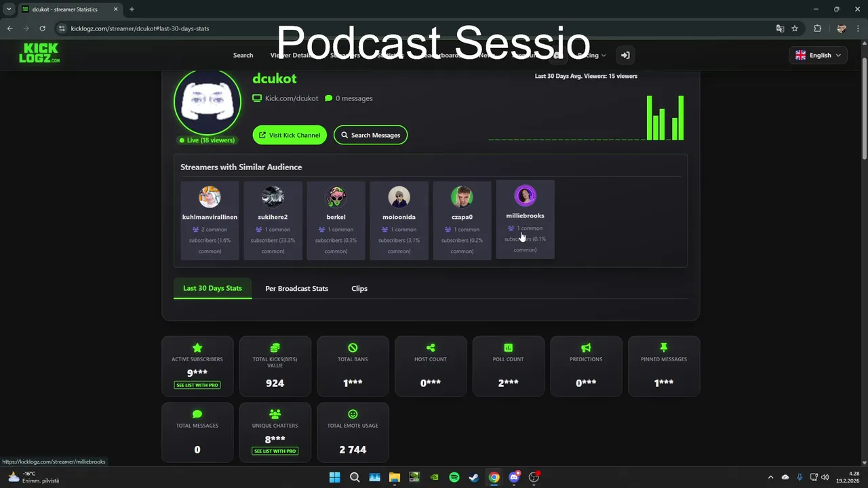Click the login arrow icon in navbar
868x488 pixels.
625,55
